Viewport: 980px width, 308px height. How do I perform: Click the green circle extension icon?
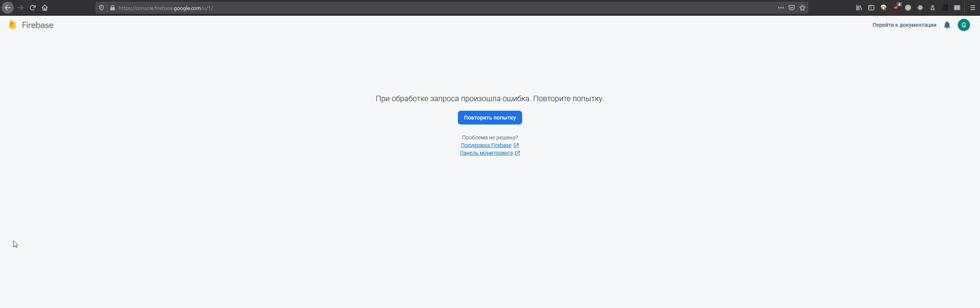pos(908,8)
